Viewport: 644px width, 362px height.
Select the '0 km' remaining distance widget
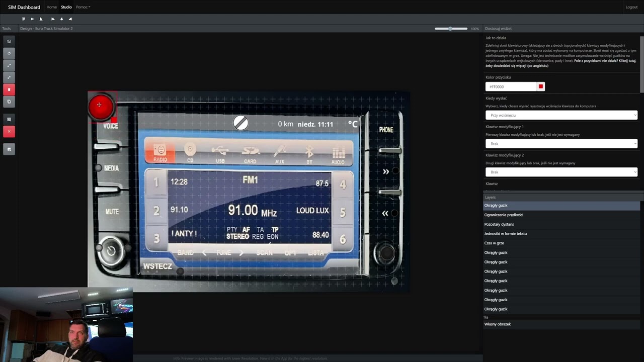coord(285,124)
